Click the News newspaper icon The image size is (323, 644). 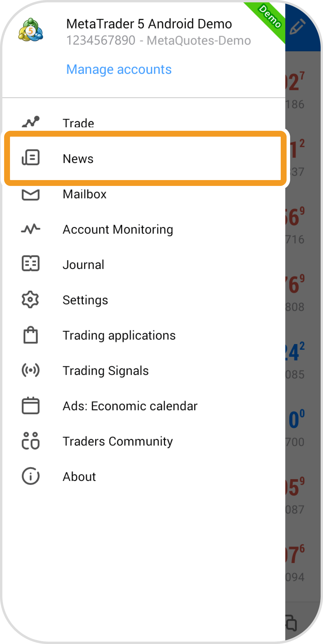coord(31,158)
